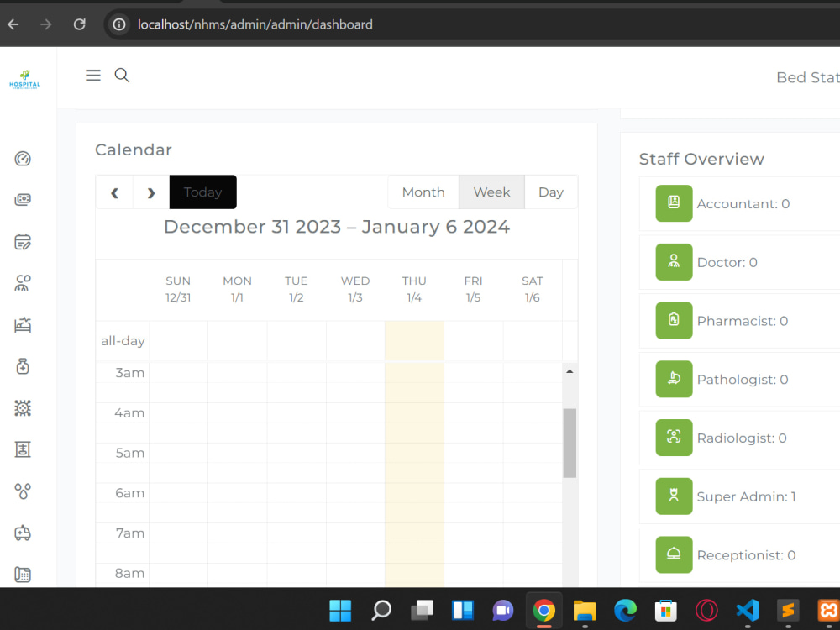Switch calendar to Week view

(x=491, y=192)
